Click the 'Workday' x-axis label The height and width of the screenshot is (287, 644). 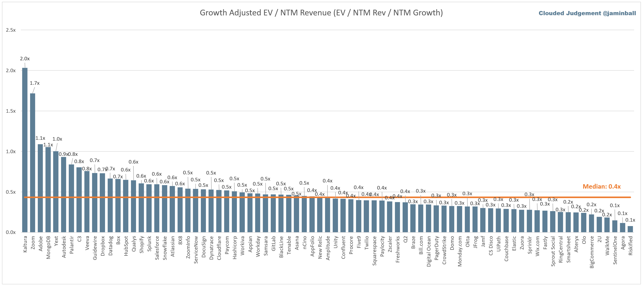[x=258, y=247]
